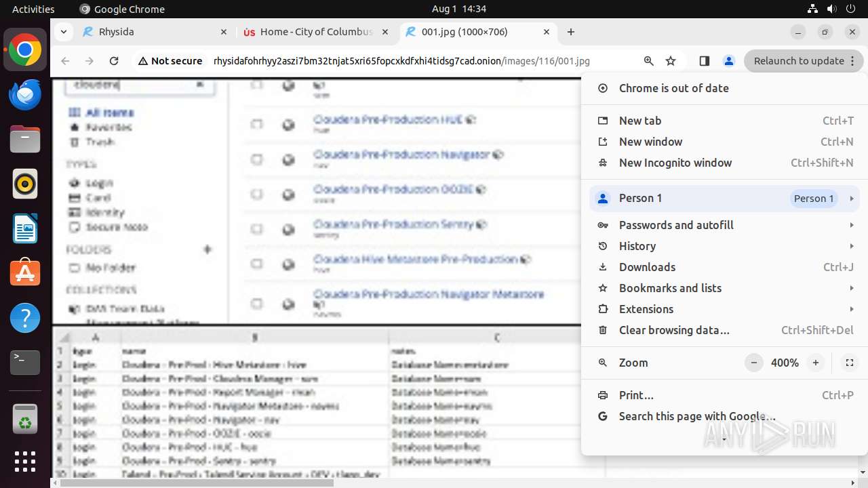This screenshot has height=488, width=868.
Task: Click the profile avatar in toolbar
Action: point(728,61)
